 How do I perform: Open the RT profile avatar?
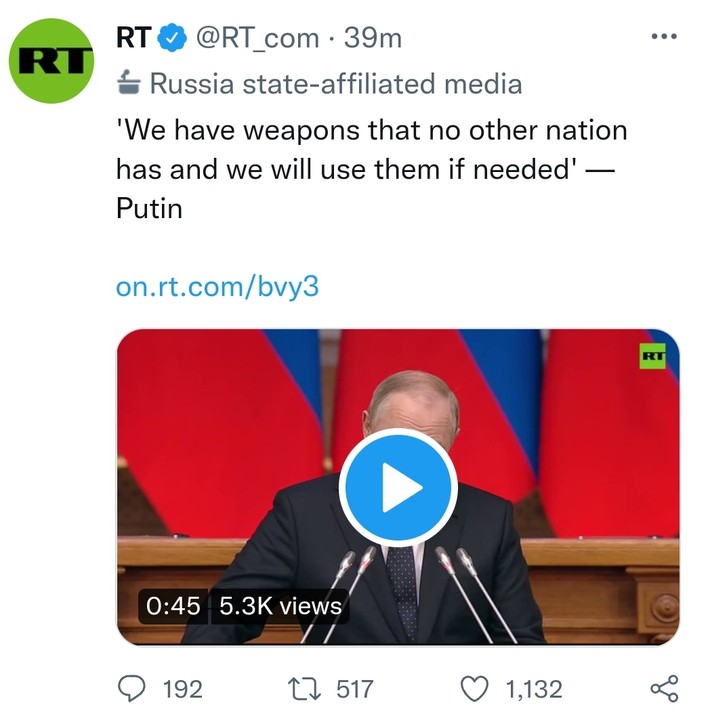[x=50, y=60]
